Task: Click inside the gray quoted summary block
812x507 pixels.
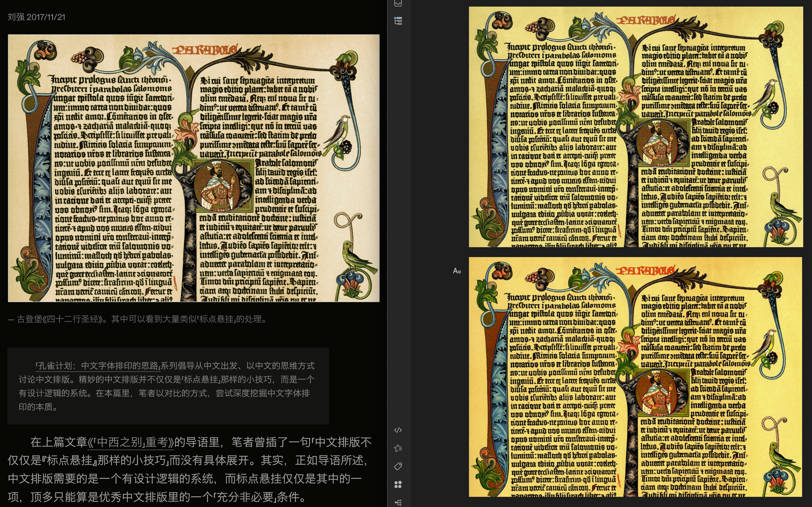Action: 168,386
